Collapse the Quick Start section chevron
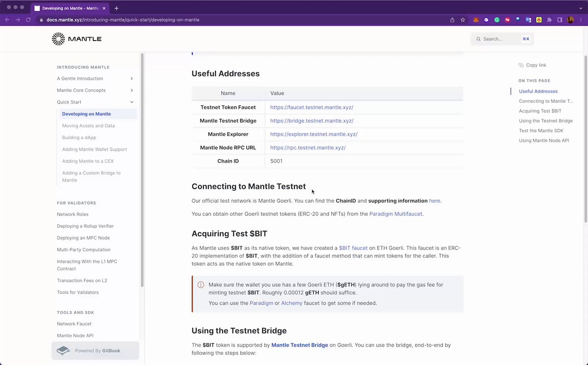Viewport: 588px width, 365px height. [x=131, y=102]
